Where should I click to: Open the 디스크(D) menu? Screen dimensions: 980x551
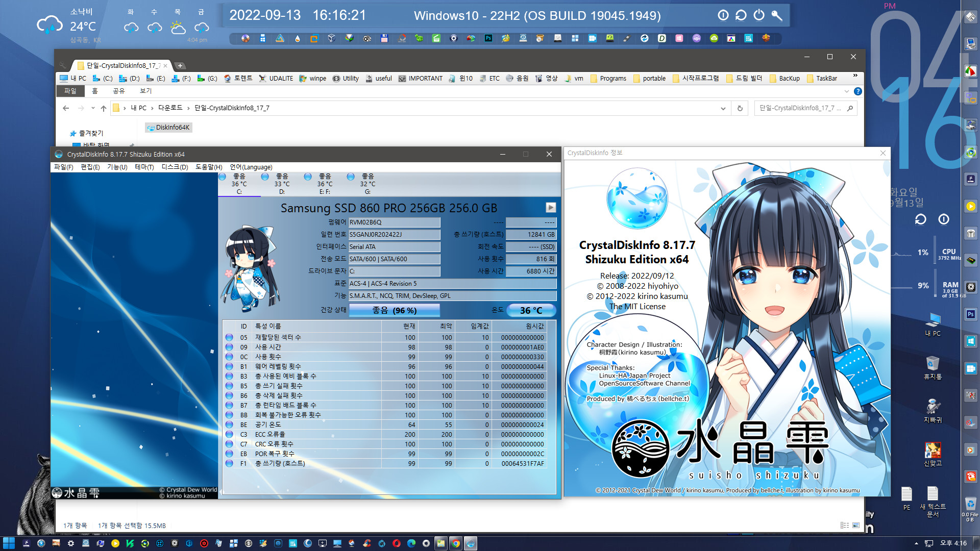click(175, 167)
